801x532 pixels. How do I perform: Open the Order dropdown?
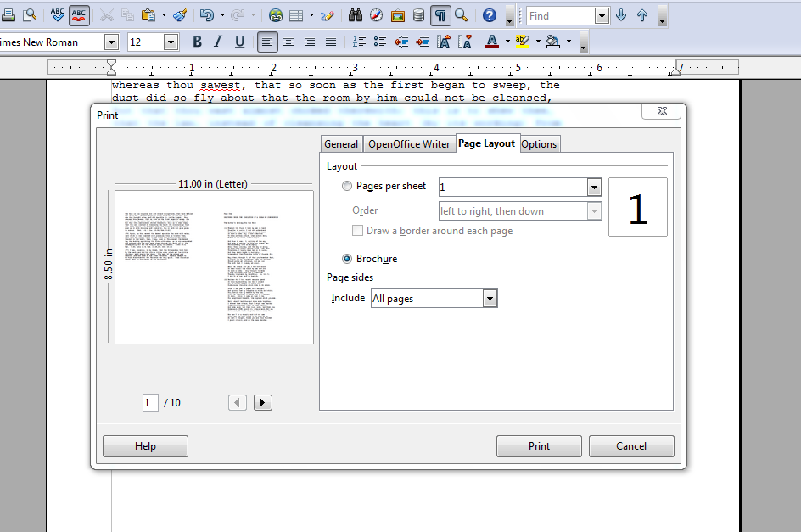[x=594, y=211]
